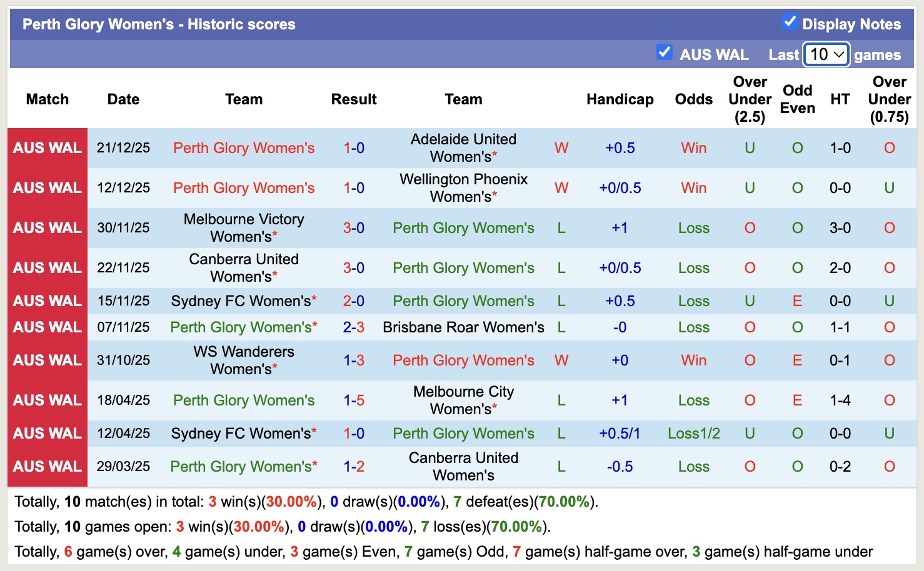Open Brisbane Roar Women's details
The height and width of the screenshot is (571, 924).
point(463,327)
